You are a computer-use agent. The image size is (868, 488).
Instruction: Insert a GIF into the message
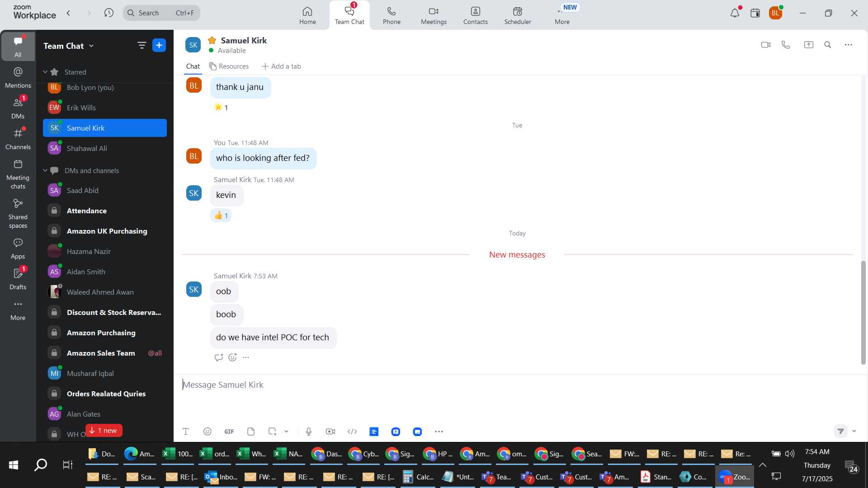point(229,432)
